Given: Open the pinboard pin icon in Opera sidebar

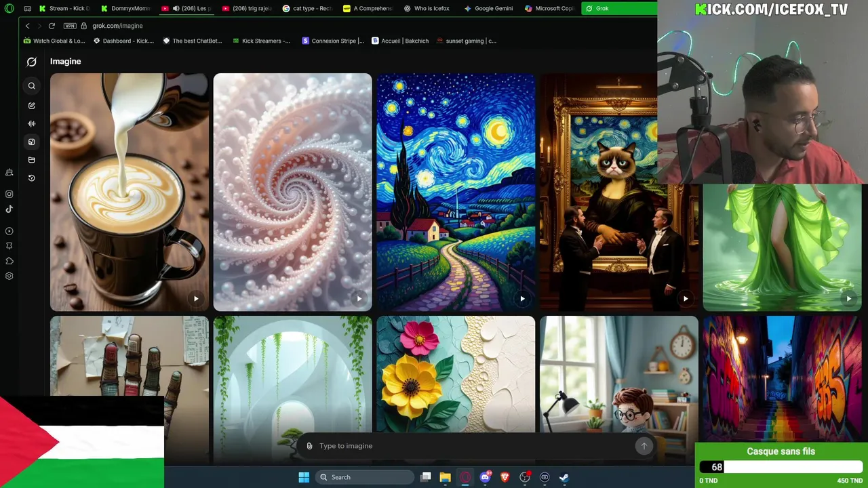Looking at the screenshot, I should tap(9, 246).
